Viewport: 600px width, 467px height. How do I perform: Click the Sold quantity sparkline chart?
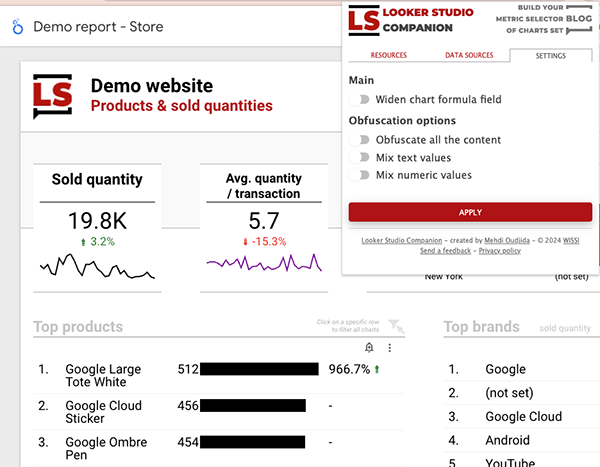pyautogui.click(x=97, y=266)
